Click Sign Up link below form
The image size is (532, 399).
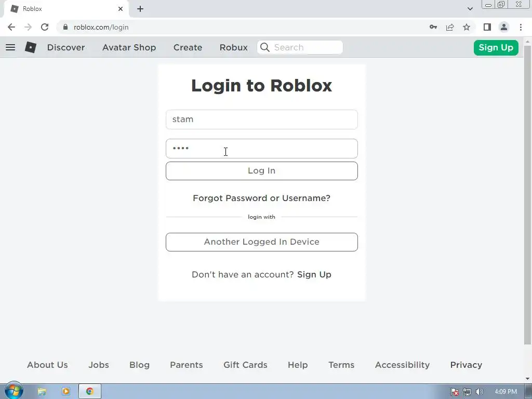pyautogui.click(x=314, y=274)
